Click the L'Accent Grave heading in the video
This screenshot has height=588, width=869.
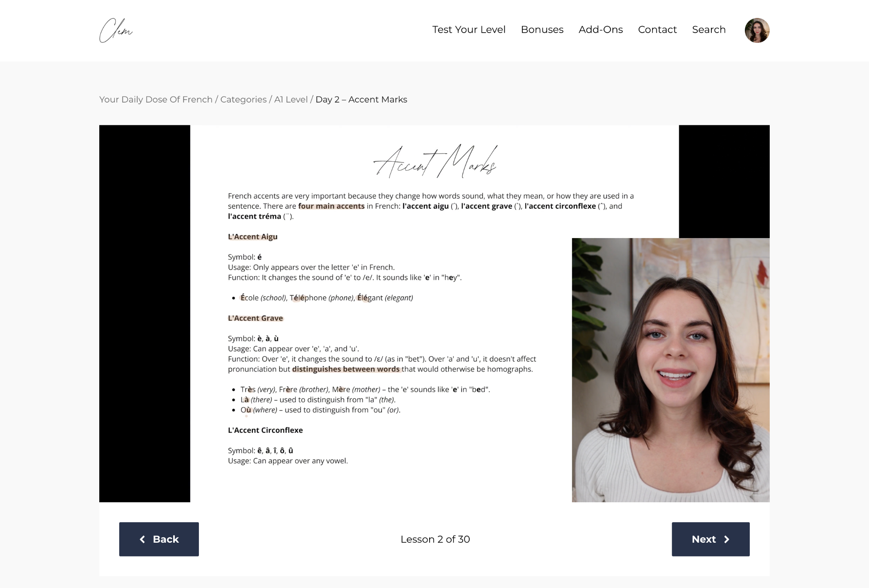[x=255, y=318]
